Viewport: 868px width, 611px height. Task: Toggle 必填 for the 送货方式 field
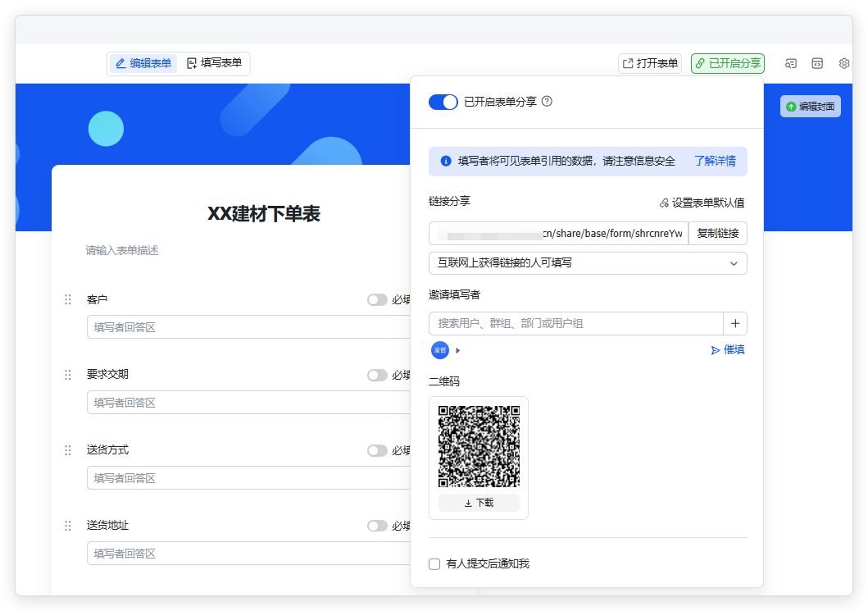pyautogui.click(x=377, y=450)
